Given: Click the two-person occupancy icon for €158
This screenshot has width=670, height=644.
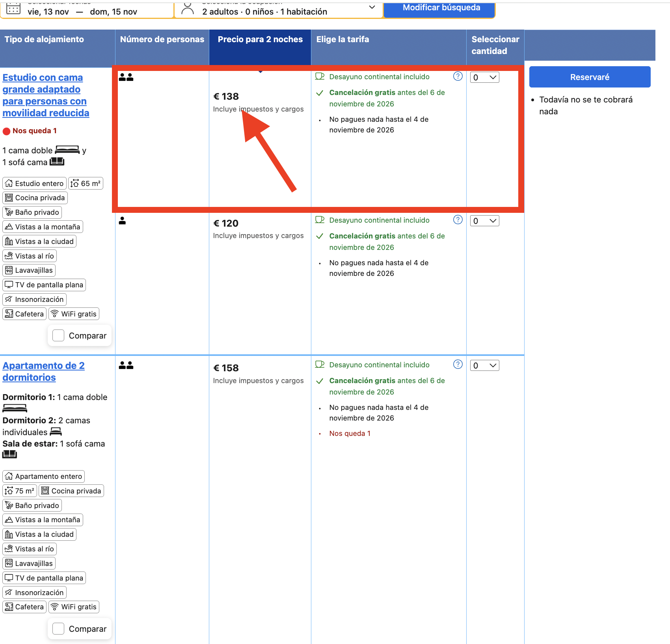Looking at the screenshot, I should 126,365.
